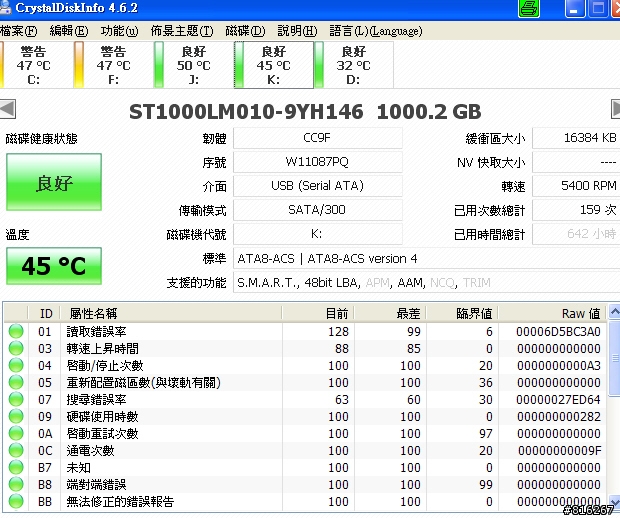
Task: Click the green printer icon in title bar
Action: click(x=529, y=8)
